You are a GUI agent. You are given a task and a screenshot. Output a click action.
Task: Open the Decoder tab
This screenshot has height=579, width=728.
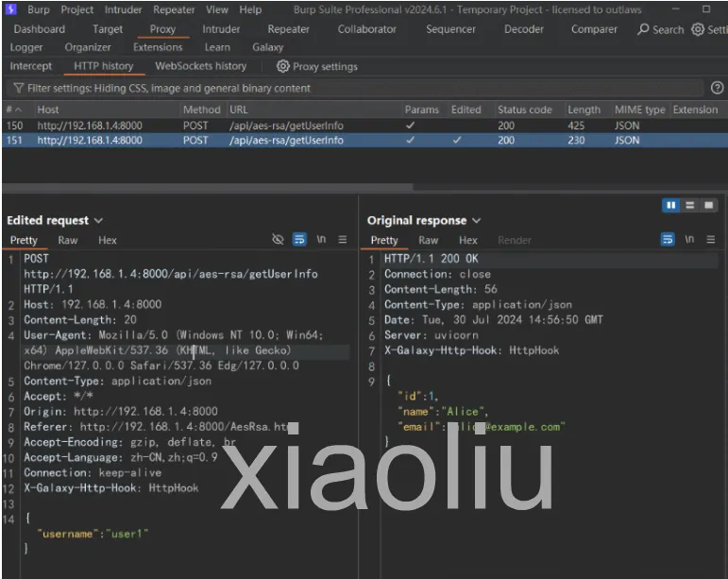pyautogui.click(x=524, y=29)
